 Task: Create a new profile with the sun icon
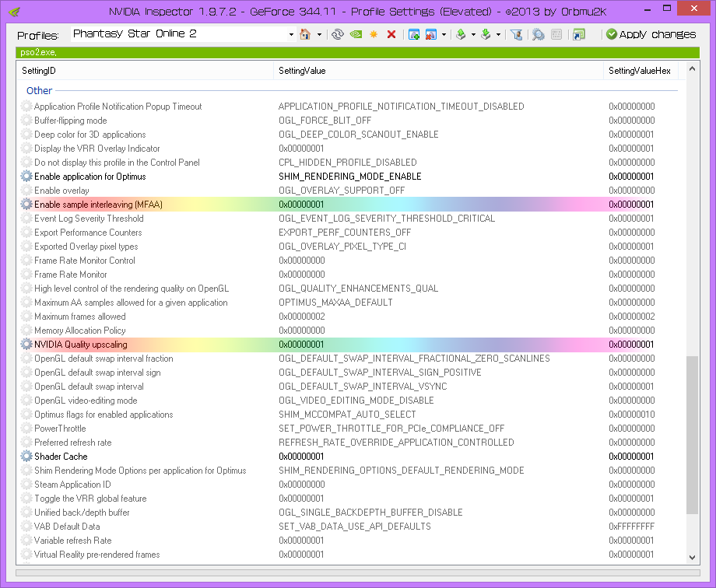[374, 34]
